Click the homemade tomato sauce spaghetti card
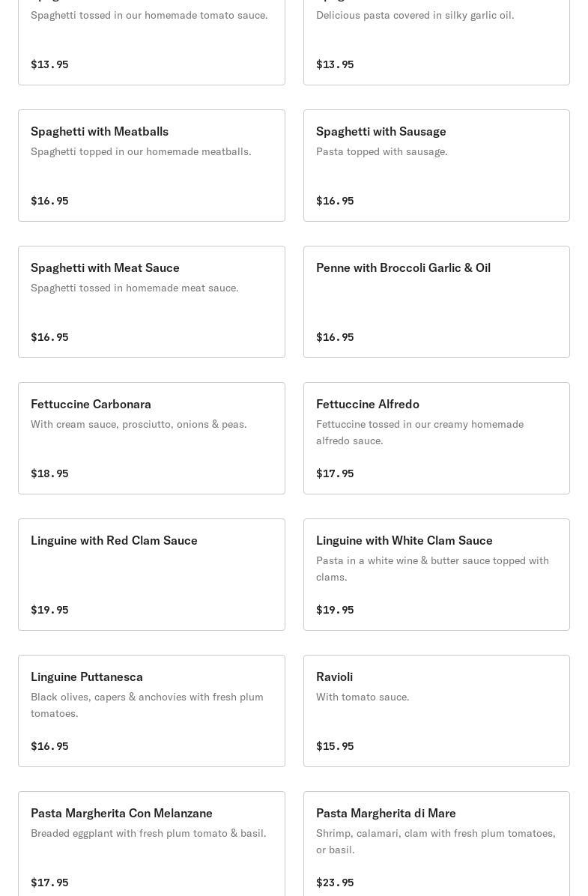This screenshot has width=588, height=896. [x=151, y=42]
